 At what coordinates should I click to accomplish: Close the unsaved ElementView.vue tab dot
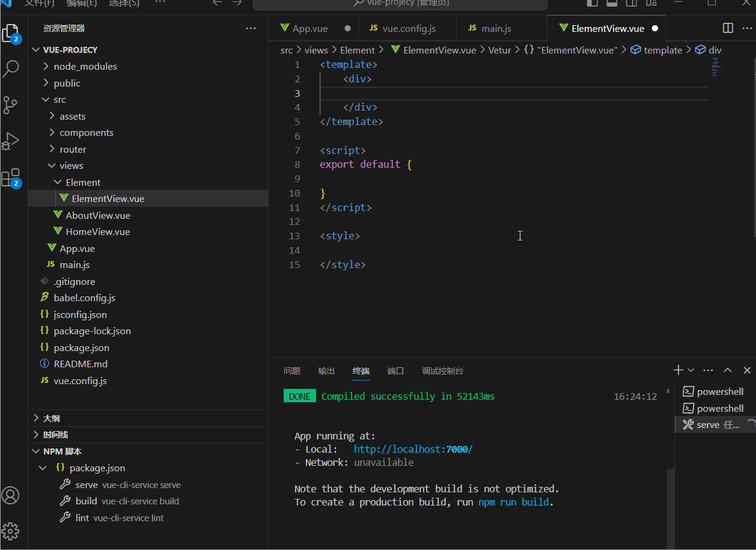pyautogui.click(x=655, y=28)
